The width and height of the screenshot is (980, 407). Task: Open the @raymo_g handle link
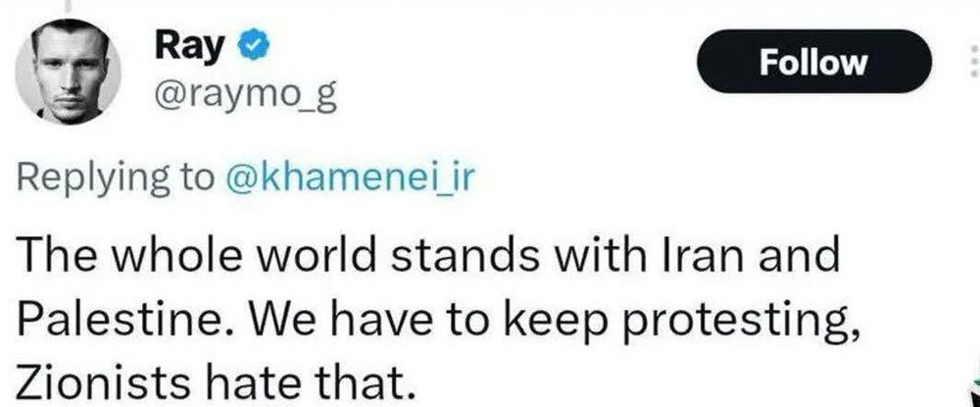231,98
